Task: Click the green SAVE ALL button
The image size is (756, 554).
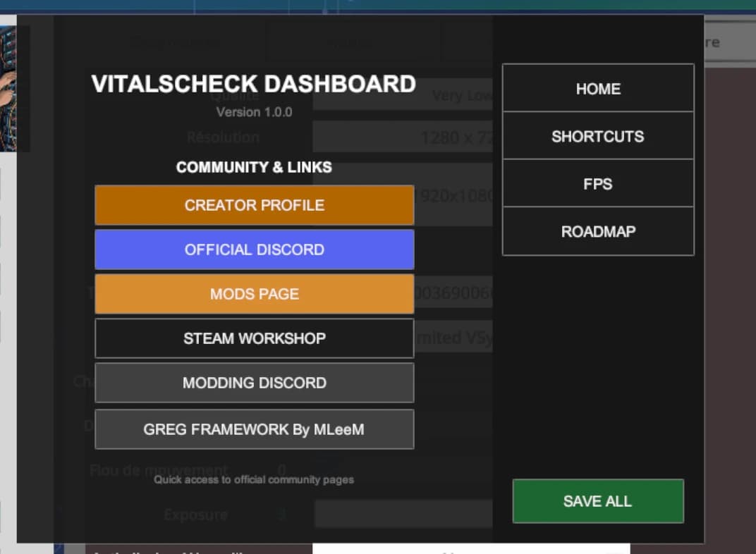Action: point(598,501)
